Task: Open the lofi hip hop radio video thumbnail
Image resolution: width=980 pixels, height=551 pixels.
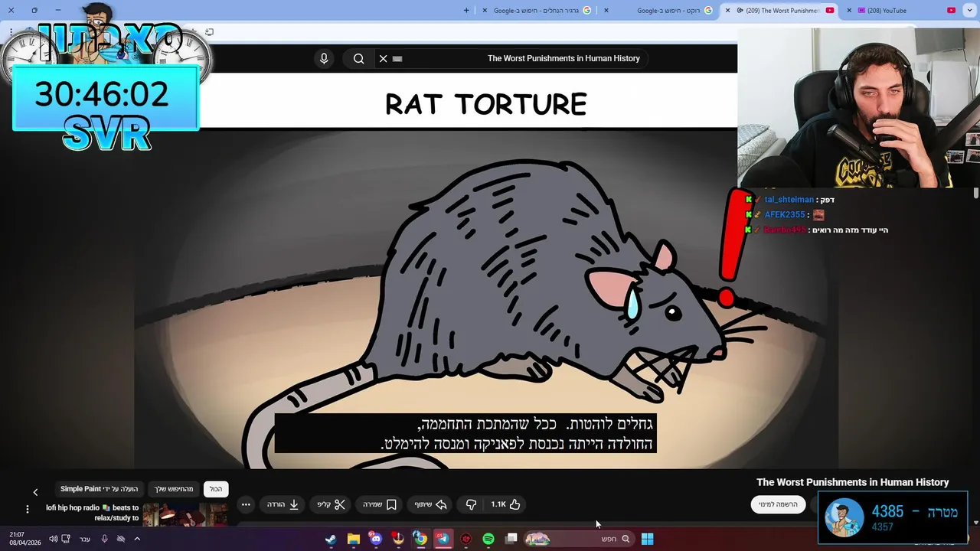Action: pyautogui.click(x=185, y=514)
